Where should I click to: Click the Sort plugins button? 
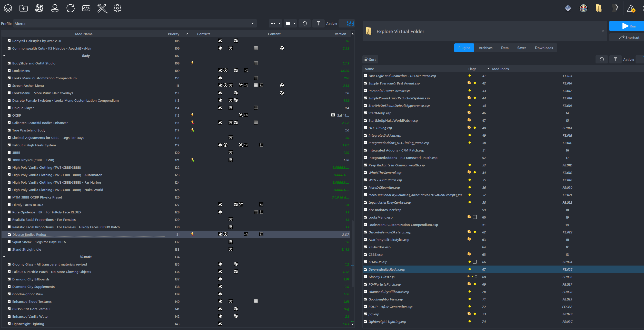click(370, 60)
